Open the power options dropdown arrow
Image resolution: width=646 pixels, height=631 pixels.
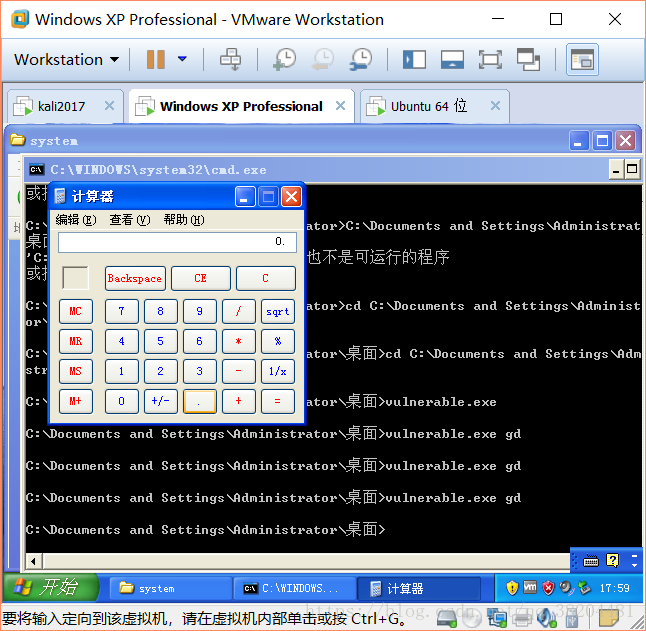182,59
